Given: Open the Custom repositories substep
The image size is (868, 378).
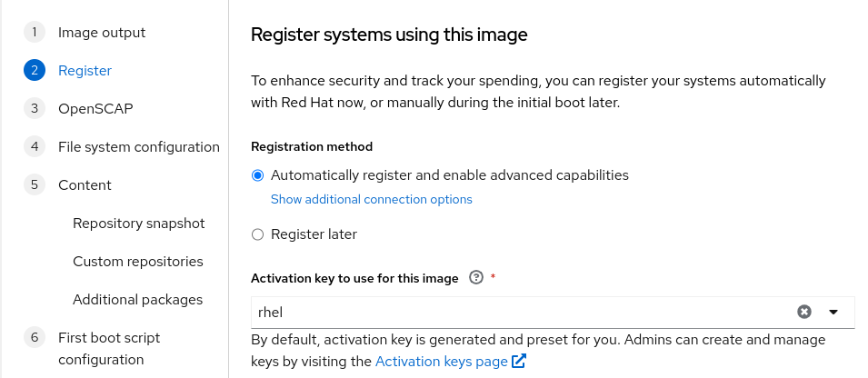Looking at the screenshot, I should click(x=138, y=261).
